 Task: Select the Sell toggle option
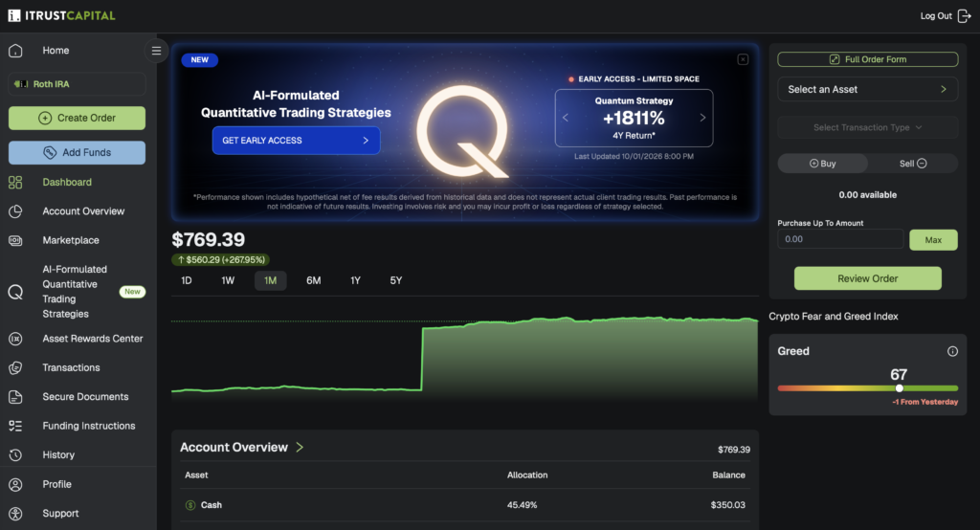912,164
